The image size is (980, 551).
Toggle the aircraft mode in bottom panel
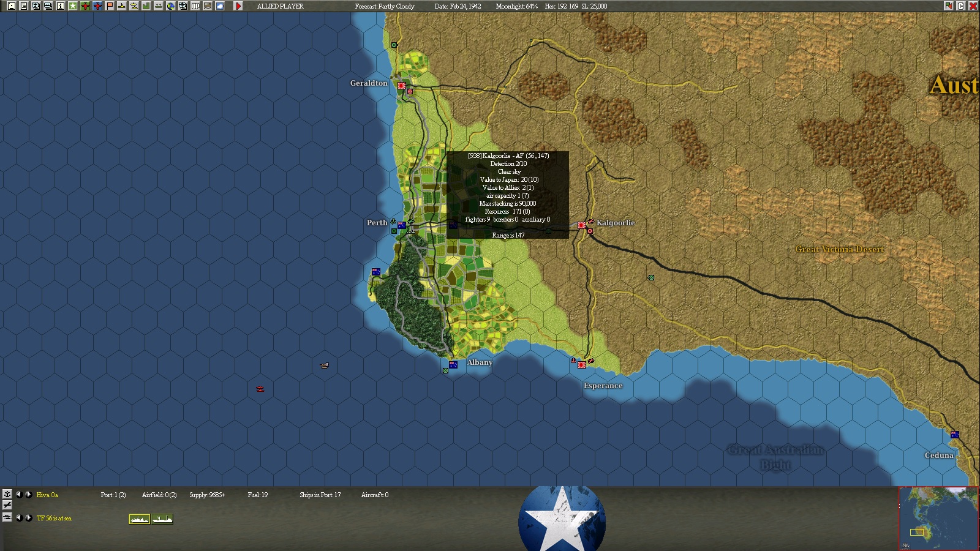click(x=7, y=505)
